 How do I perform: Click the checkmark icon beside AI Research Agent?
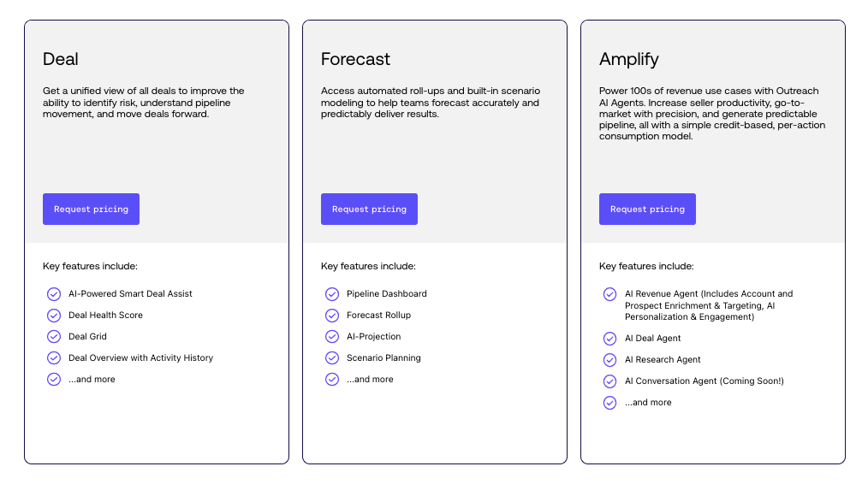point(610,360)
